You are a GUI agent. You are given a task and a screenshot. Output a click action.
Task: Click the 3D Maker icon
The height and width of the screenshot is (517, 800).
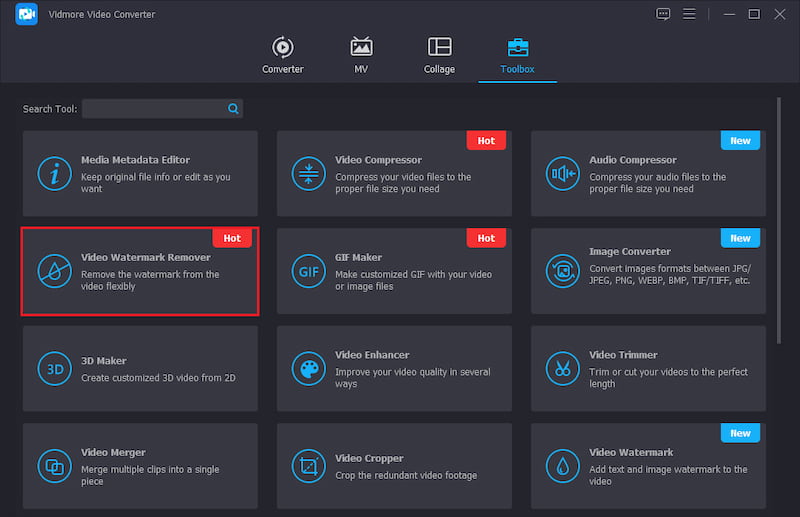coord(55,368)
